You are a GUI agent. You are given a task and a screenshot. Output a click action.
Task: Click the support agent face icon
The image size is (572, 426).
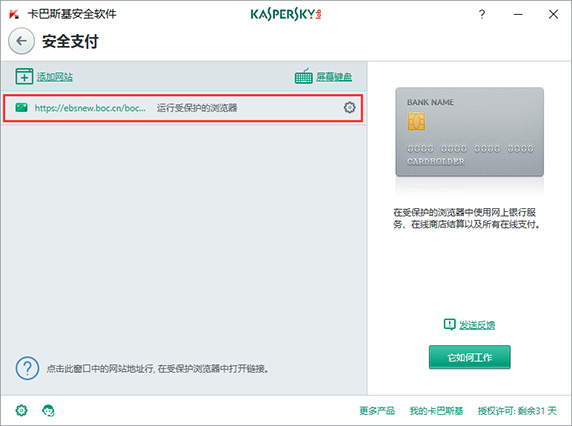point(48,410)
